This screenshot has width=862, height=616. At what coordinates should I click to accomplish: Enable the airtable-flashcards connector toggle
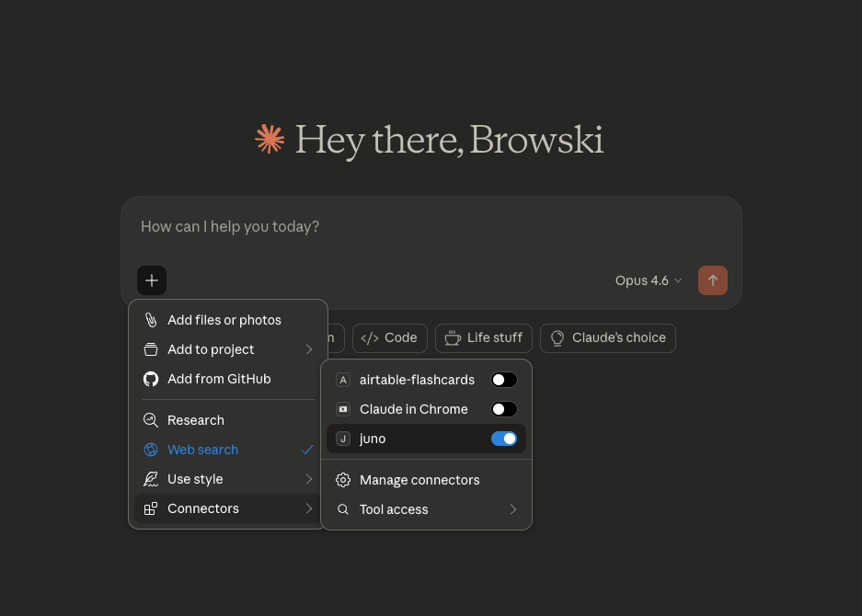(x=503, y=380)
